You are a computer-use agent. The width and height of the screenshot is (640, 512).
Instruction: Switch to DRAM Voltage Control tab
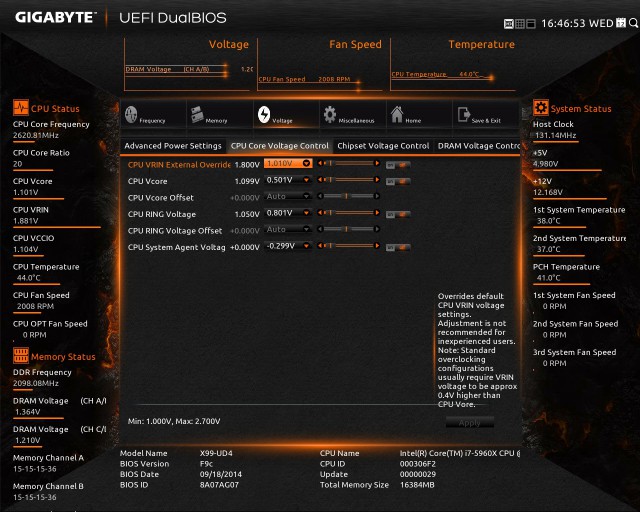[x=478, y=146]
